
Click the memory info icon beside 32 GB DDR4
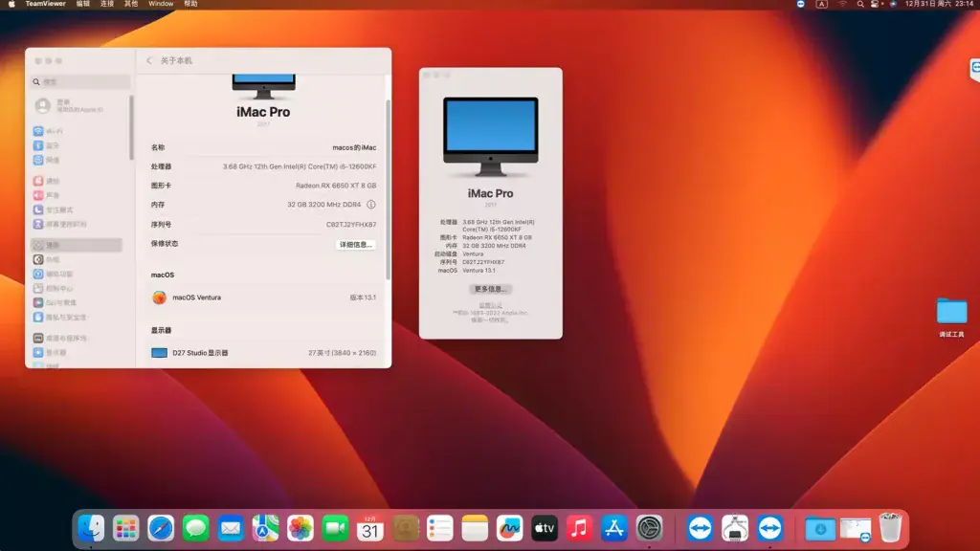(370, 205)
